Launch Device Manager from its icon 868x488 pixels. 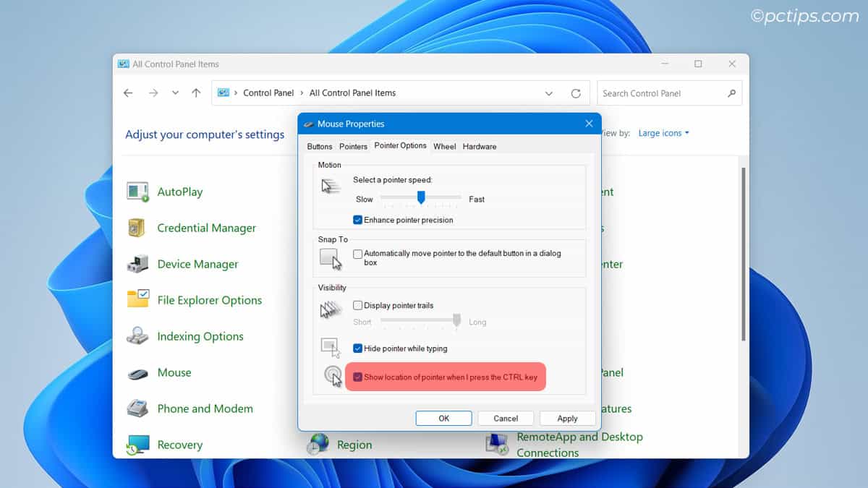click(x=137, y=264)
